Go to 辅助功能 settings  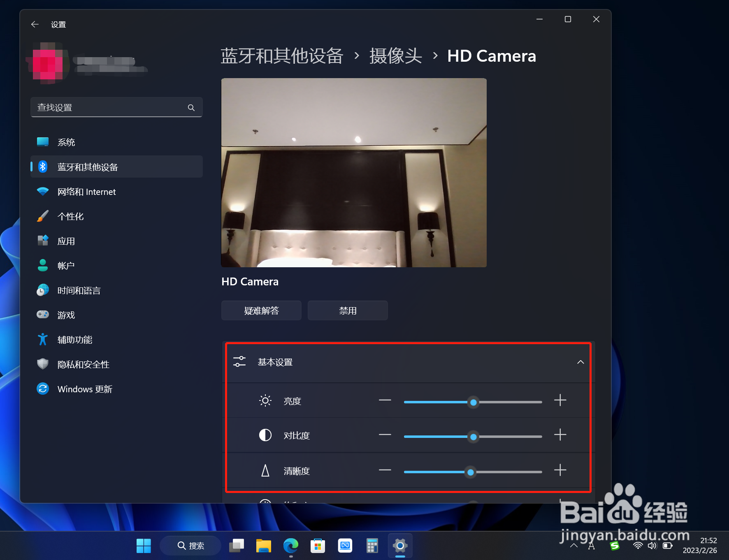click(116, 340)
